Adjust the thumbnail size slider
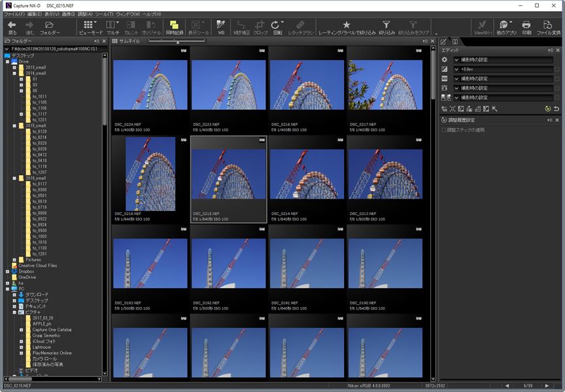Image resolution: width=565 pixels, height=392 pixels. (177, 41)
